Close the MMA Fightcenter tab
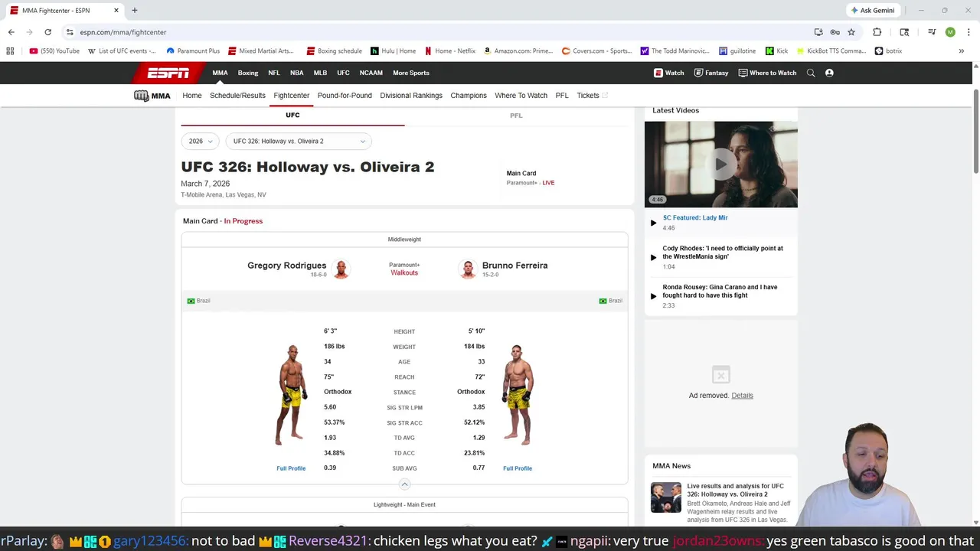This screenshot has width=980, height=551. click(116, 11)
